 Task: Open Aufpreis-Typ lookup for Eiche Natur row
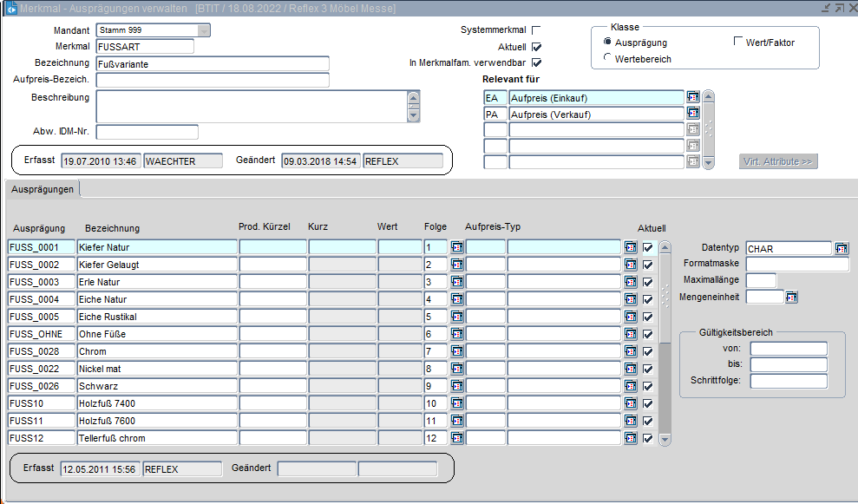point(631,299)
